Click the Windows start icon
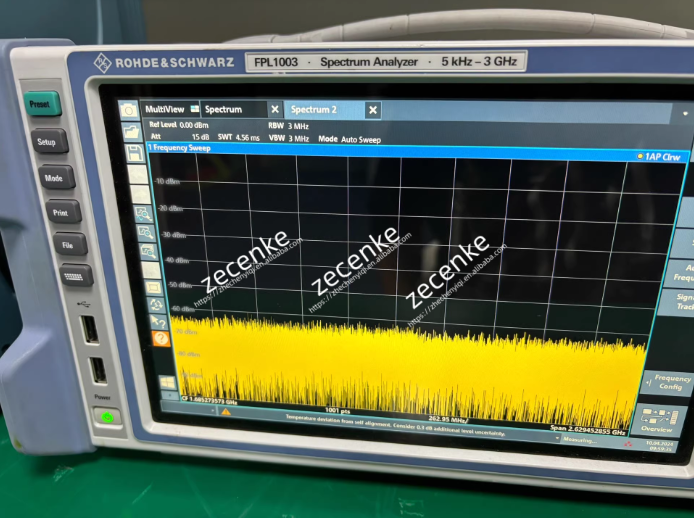694x518 pixels. (167, 383)
